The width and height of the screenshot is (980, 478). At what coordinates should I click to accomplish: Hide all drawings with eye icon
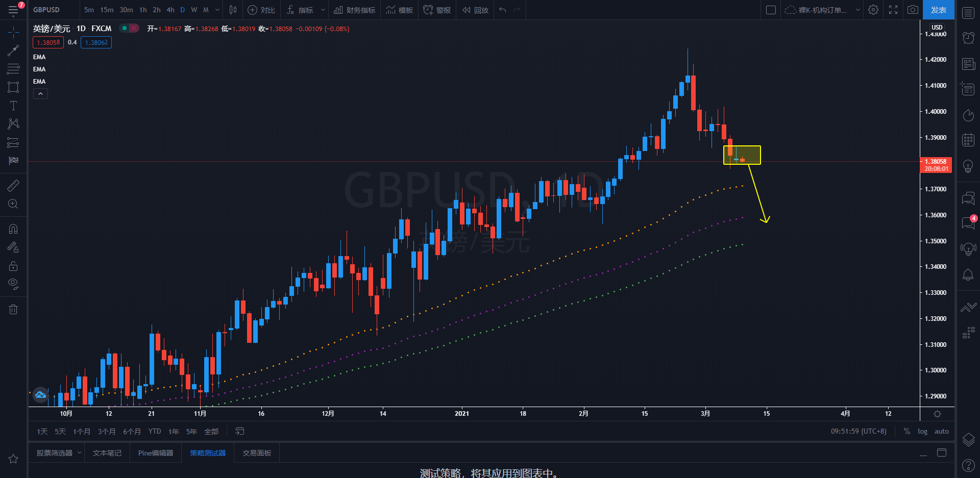click(x=13, y=284)
